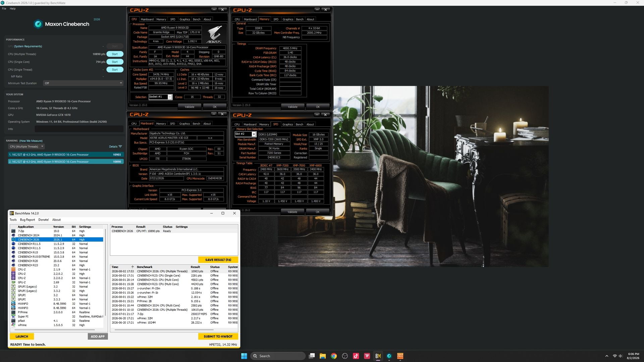Screen dimensions: 644x362
Task: Open the Minimum Test Duration dropdown
Action: click(x=83, y=83)
